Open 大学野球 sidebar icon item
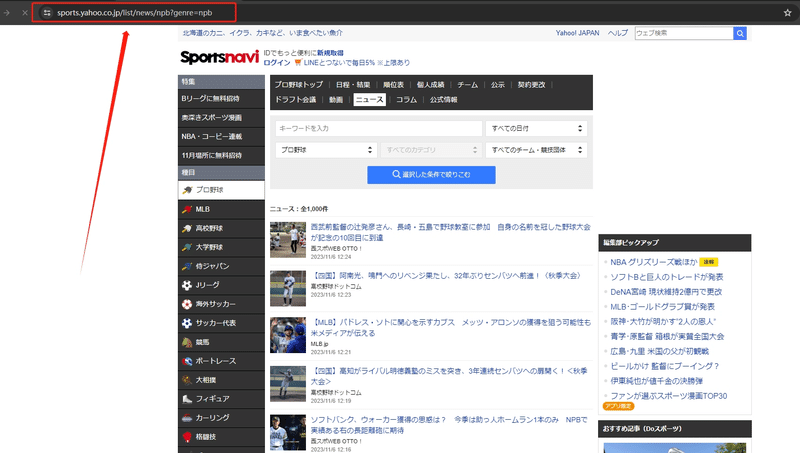800x453 pixels. 221,247
